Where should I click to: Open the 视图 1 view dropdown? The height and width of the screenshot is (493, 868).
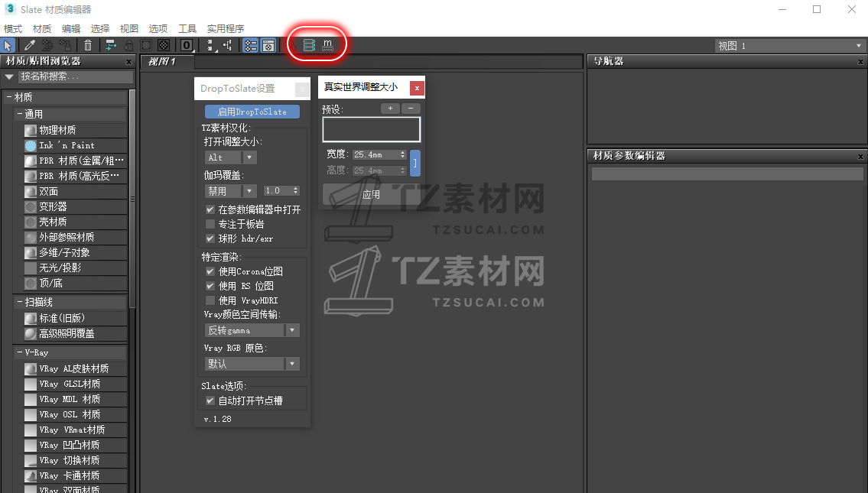[790, 46]
